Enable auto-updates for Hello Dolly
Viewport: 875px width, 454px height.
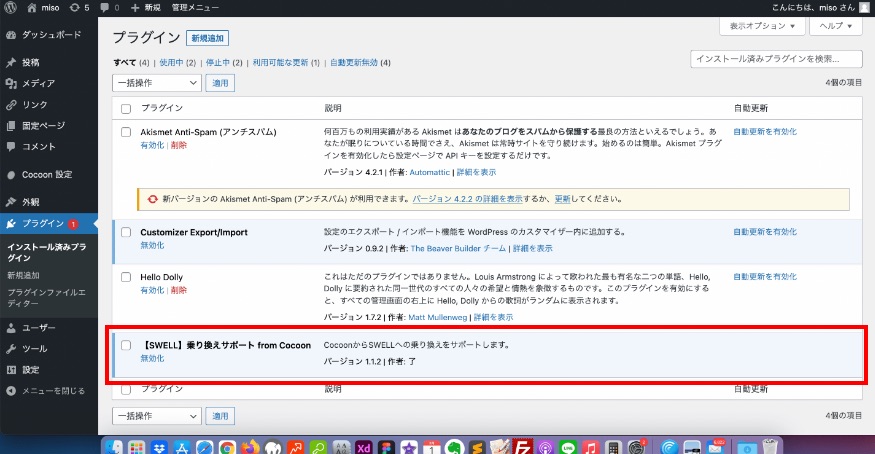(x=765, y=277)
